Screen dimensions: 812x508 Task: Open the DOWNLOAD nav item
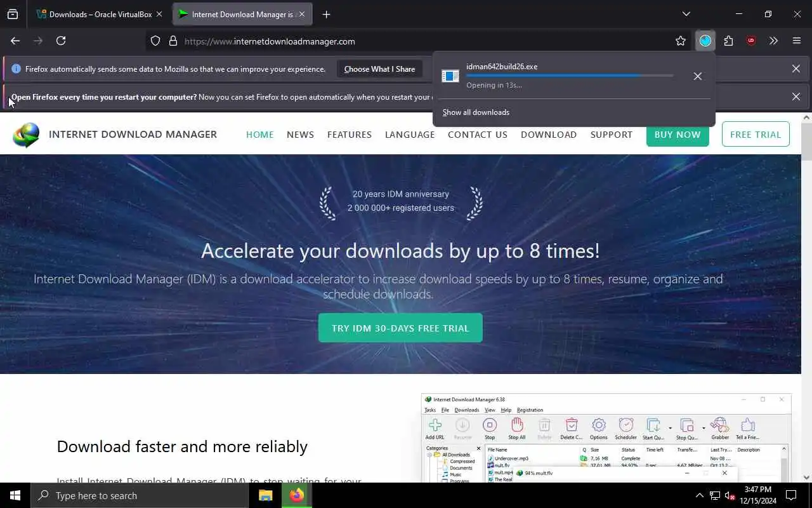point(549,135)
